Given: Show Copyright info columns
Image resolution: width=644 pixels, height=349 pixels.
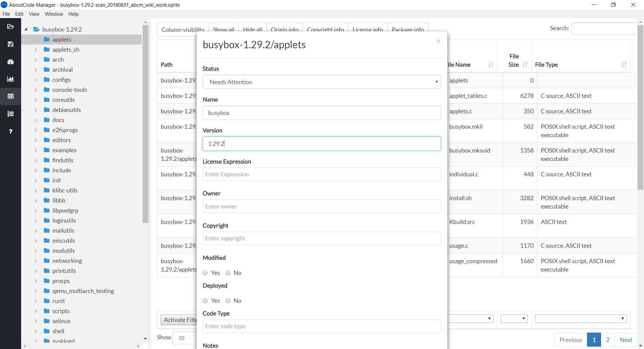Looking at the screenshot, I should click(x=325, y=27).
